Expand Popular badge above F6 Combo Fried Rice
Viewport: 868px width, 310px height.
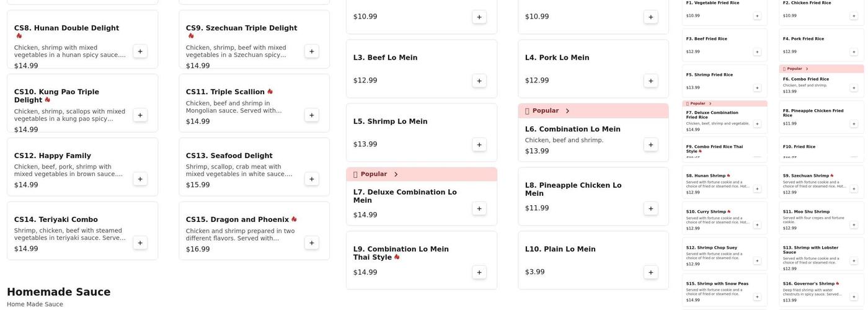pos(807,69)
